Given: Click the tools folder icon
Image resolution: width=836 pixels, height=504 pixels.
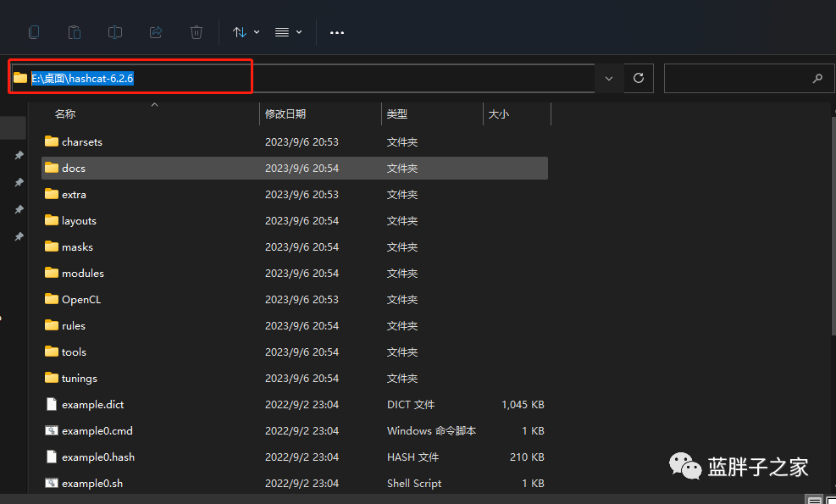Looking at the screenshot, I should [x=51, y=352].
